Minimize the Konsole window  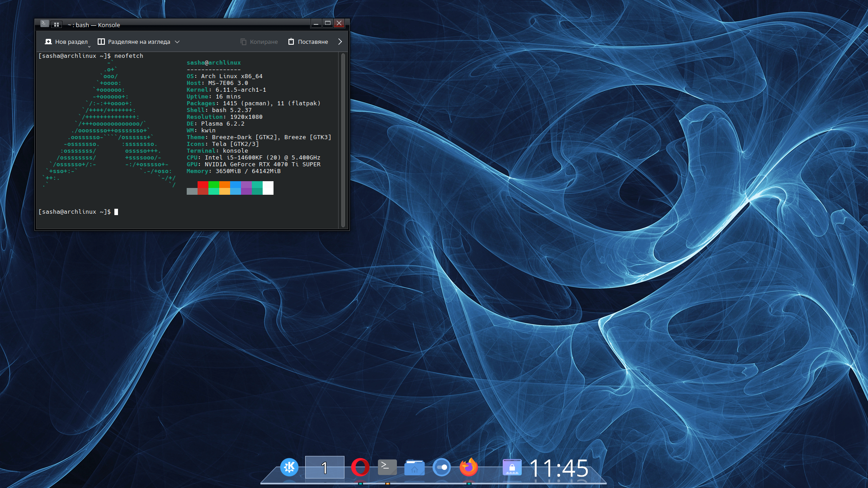(316, 23)
